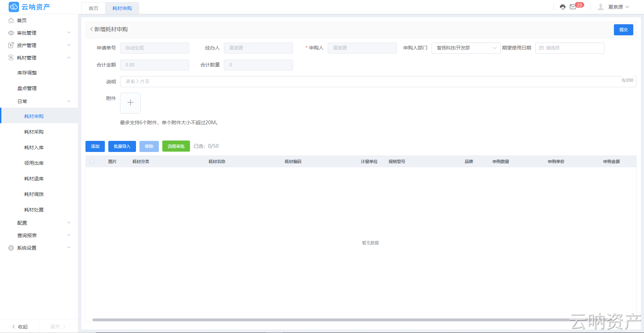This screenshot has width=644, height=333.
Task: Click the 收起 left arrow icon
Action: tap(13, 326)
